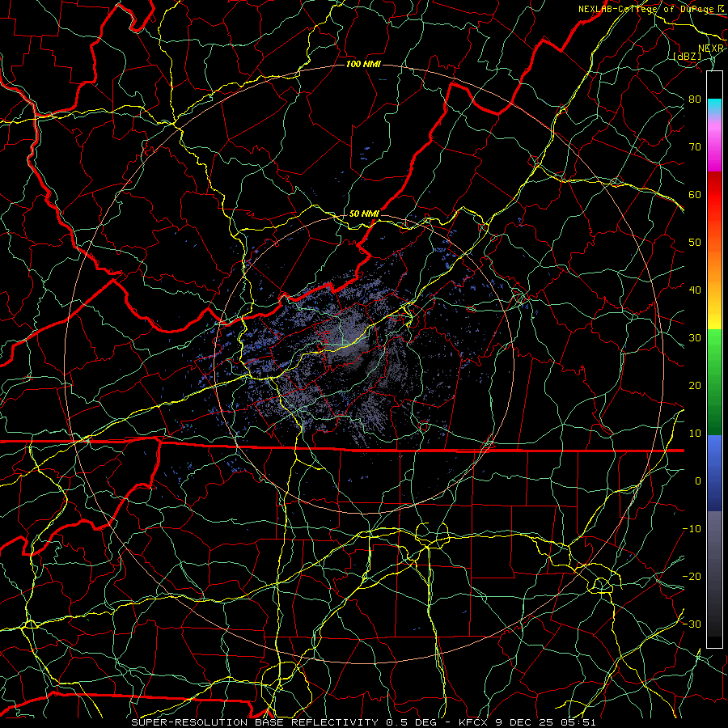Click the "KFCX" station ID in the caption
The width and height of the screenshot is (728, 728).
click(x=472, y=722)
